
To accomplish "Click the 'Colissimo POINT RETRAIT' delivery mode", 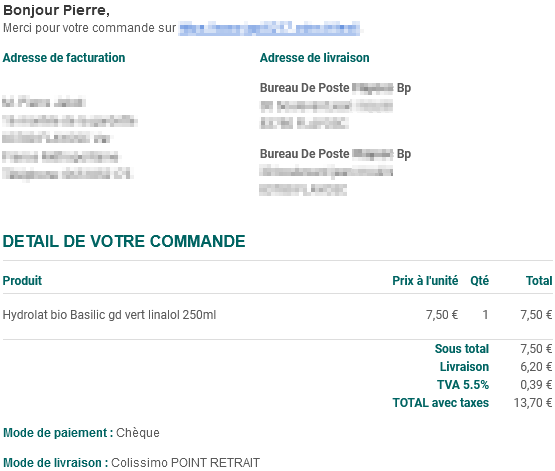I will coord(185,463).
